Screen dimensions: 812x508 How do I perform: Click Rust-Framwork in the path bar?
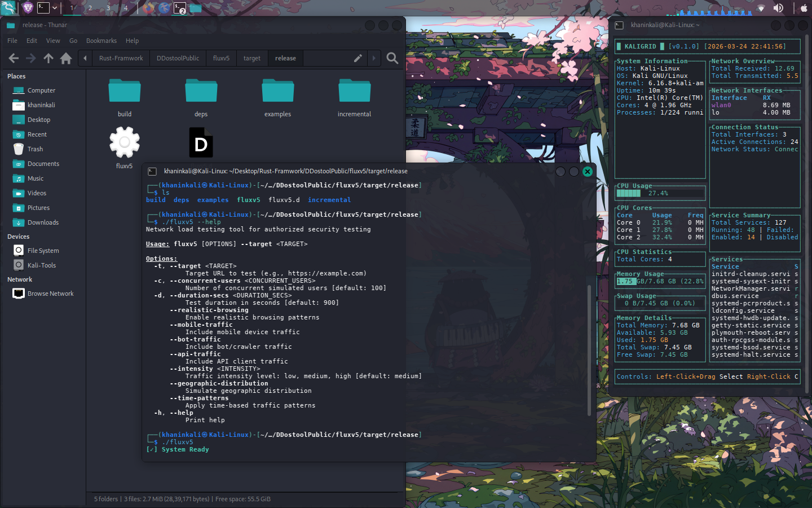[x=121, y=58]
